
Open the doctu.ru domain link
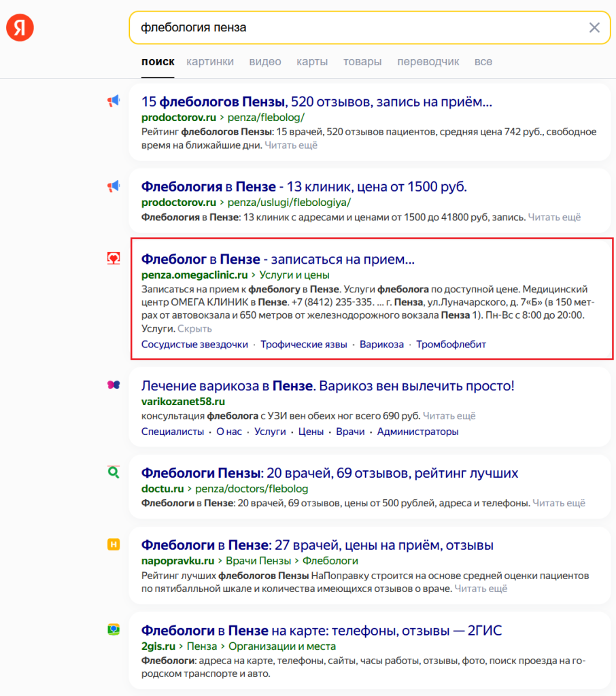point(162,489)
